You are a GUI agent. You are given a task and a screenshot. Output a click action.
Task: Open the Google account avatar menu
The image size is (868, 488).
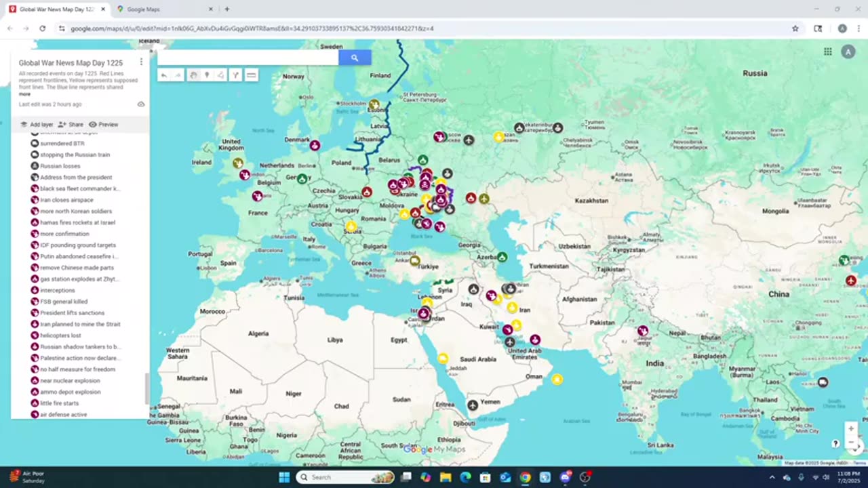coord(848,52)
